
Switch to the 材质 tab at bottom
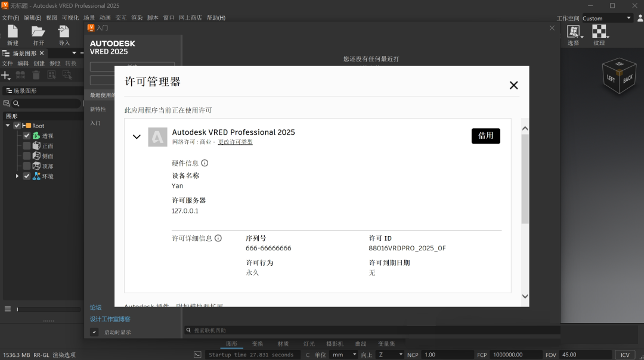click(283, 343)
